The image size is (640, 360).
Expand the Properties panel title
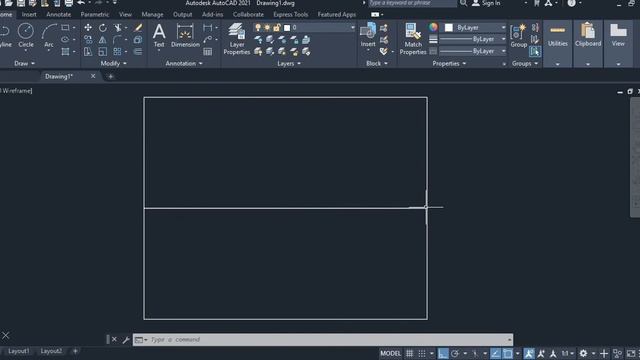pos(449,63)
